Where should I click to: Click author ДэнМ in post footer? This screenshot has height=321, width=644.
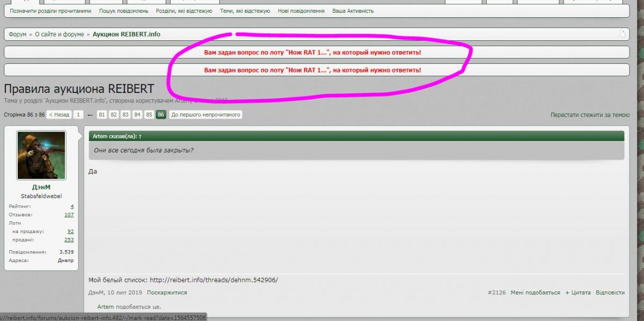(x=96, y=293)
